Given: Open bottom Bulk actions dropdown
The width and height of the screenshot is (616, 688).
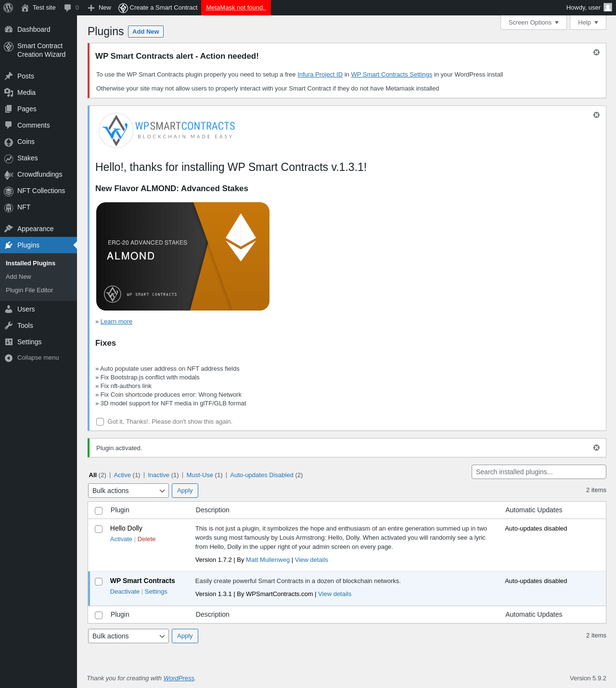Looking at the screenshot, I should [128, 636].
